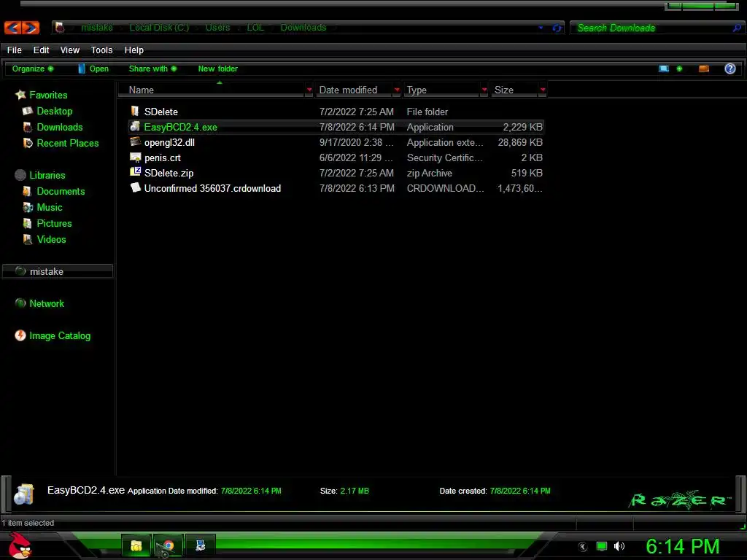
Task: Select the SDelete.zip archive icon
Action: tap(135, 172)
